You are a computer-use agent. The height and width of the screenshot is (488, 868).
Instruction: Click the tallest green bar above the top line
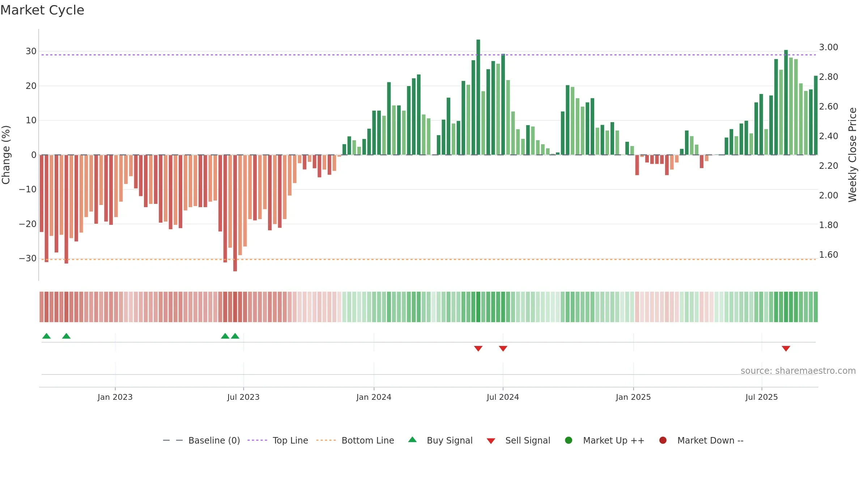pos(478,97)
